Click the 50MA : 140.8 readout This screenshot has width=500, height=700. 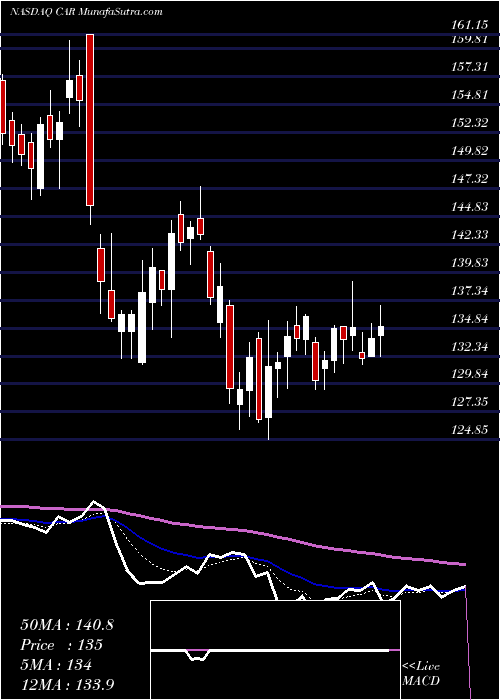pos(67,625)
